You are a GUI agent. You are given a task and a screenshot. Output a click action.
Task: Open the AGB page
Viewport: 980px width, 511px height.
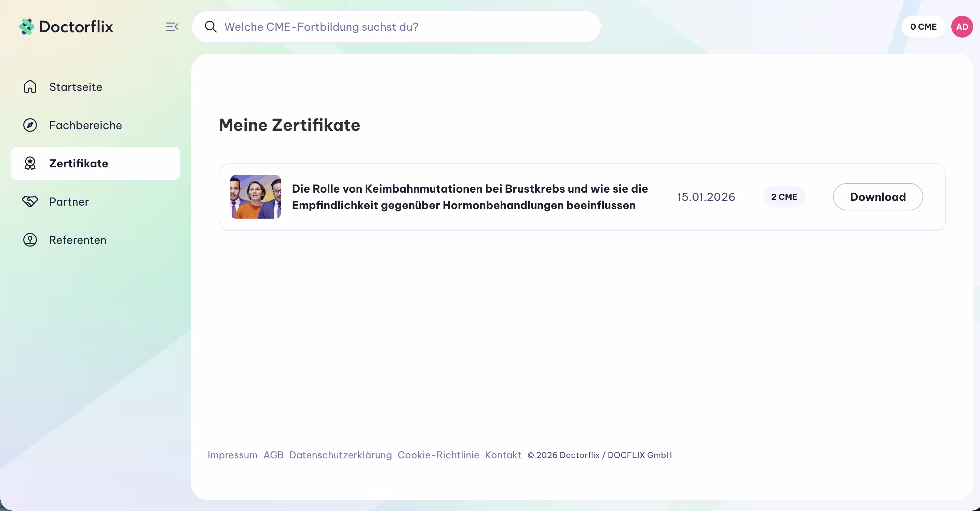point(274,455)
